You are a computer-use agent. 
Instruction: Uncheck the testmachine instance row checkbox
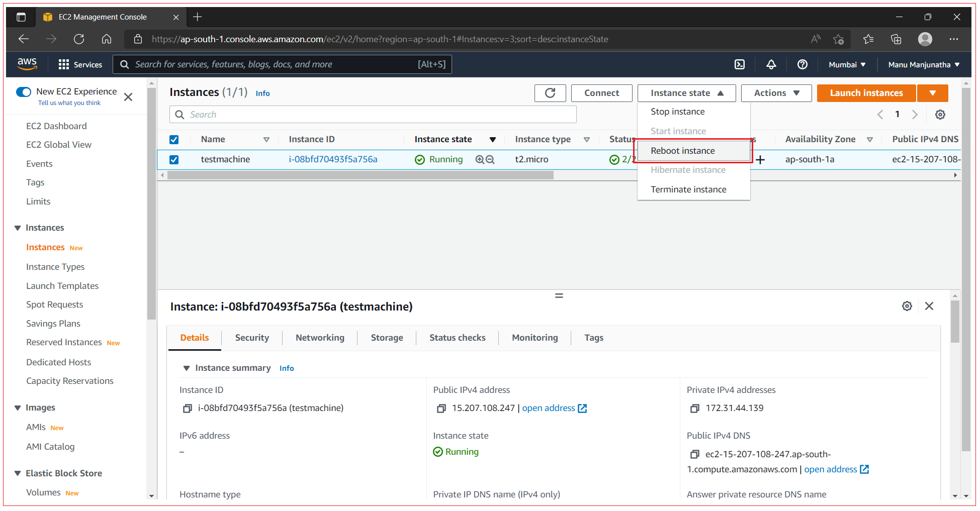pos(174,159)
